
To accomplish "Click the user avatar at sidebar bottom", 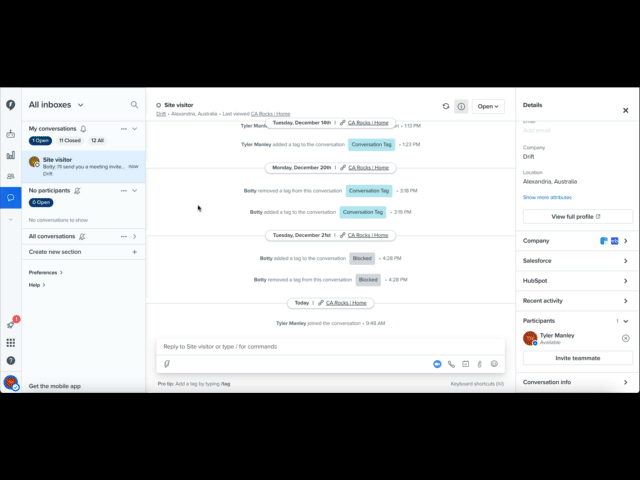I will (11, 382).
